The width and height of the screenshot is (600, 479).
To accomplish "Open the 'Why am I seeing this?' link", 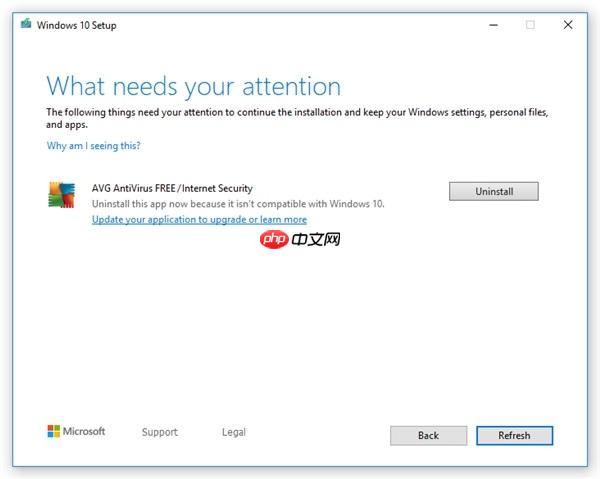I will point(94,146).
